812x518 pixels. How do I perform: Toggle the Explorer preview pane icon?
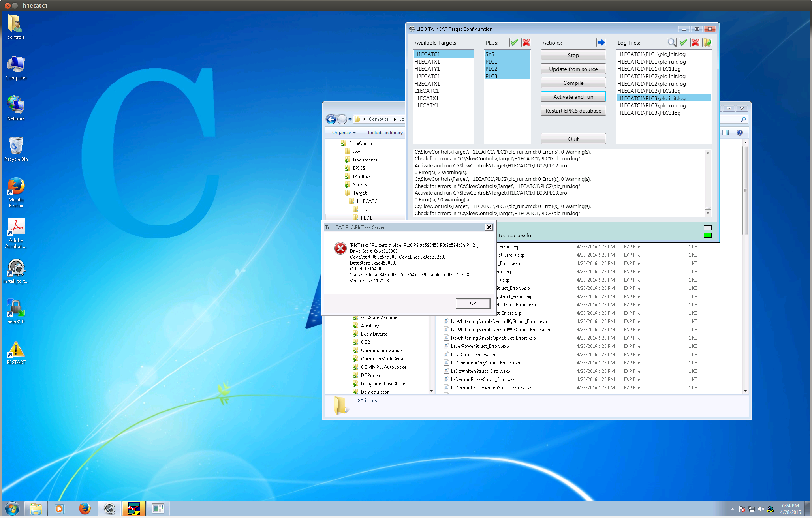pos(726,133)
